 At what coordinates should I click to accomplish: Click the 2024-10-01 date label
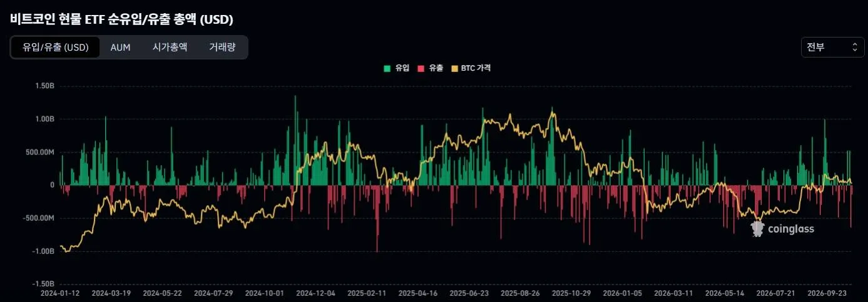click(x=264, y=293)
